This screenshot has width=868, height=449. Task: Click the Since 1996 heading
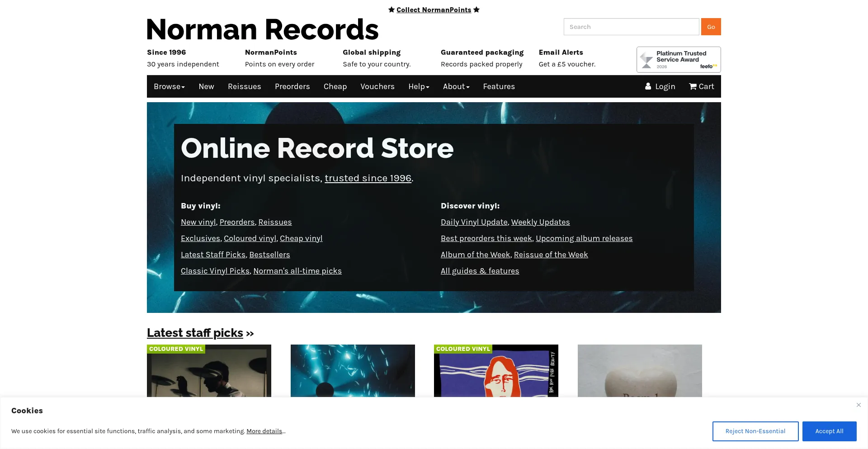(x=166, y=52)
